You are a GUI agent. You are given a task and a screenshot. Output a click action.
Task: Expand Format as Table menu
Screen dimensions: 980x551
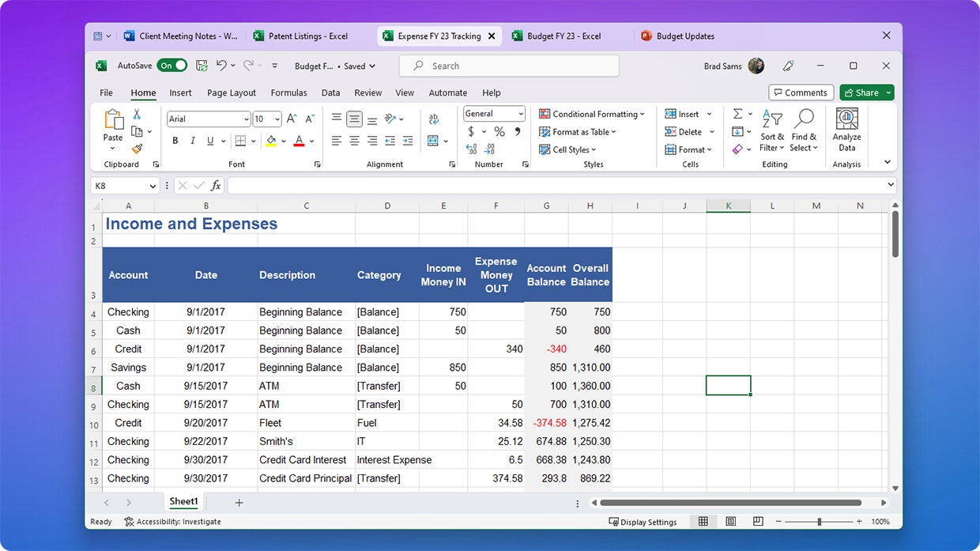(578, 132)
